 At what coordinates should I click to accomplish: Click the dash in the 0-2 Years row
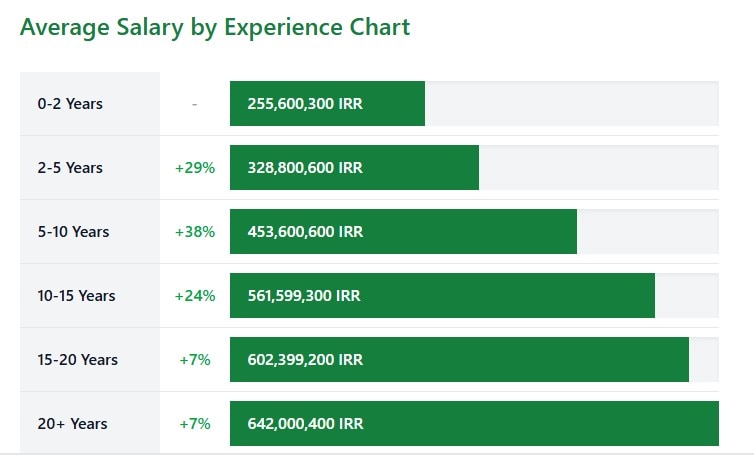pos(194,104)
